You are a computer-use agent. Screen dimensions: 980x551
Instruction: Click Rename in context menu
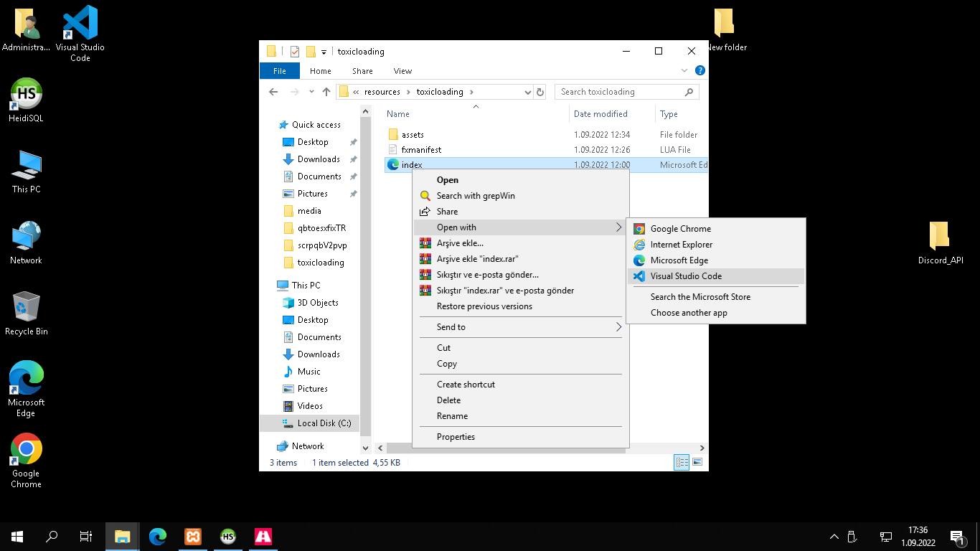[521, 416]
